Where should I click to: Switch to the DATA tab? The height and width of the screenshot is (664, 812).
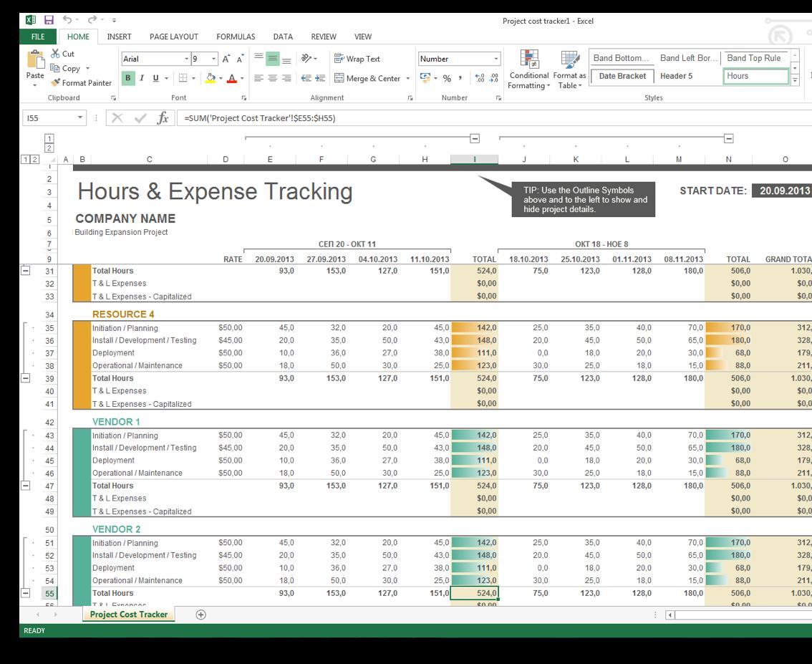283,37
